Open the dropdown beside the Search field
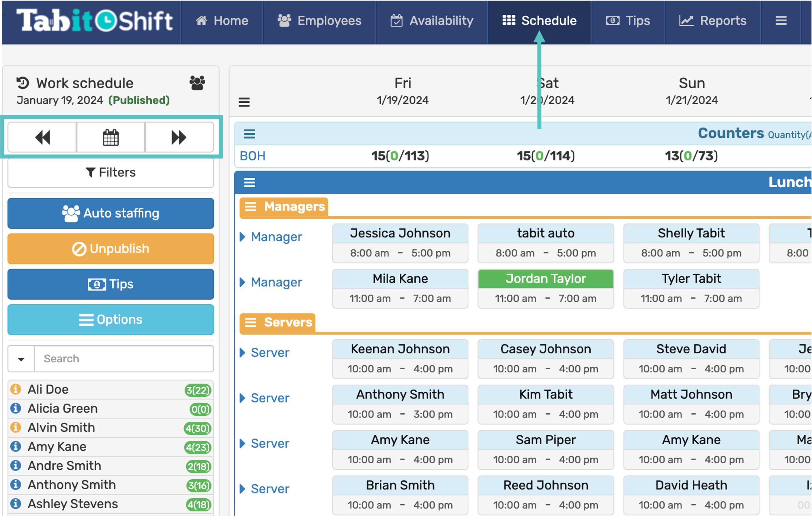Screen dimensions: 812x517 tap(21, 359)
